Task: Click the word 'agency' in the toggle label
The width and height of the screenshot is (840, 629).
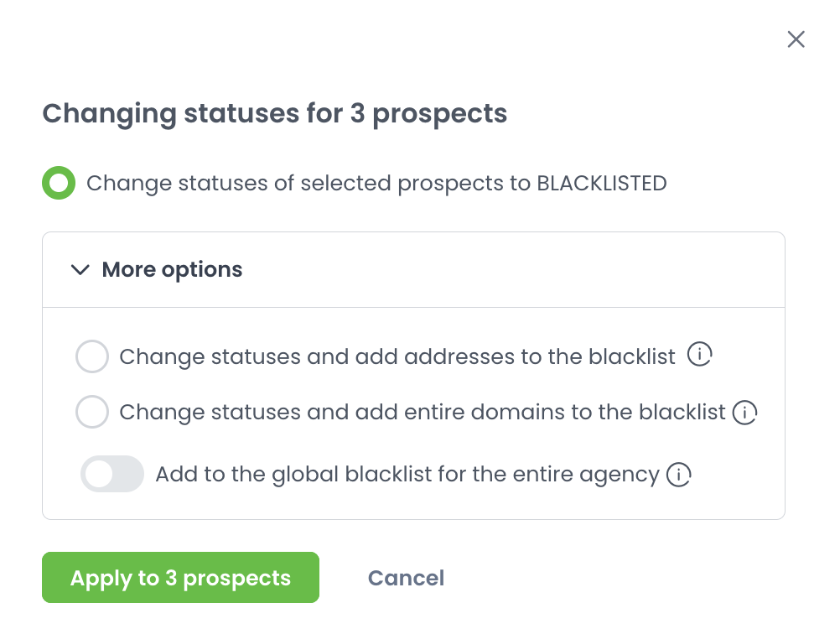Action: 619,476
